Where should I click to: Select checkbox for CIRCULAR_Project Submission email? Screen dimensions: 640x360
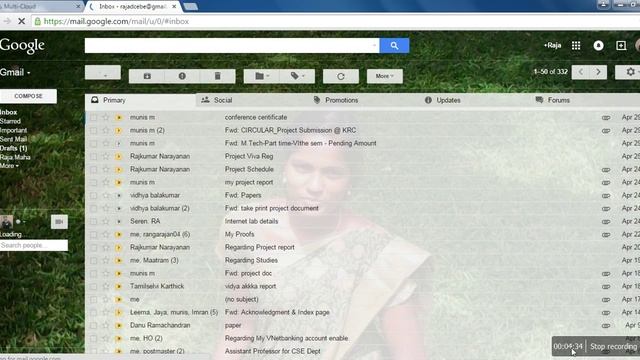point(93,131)
